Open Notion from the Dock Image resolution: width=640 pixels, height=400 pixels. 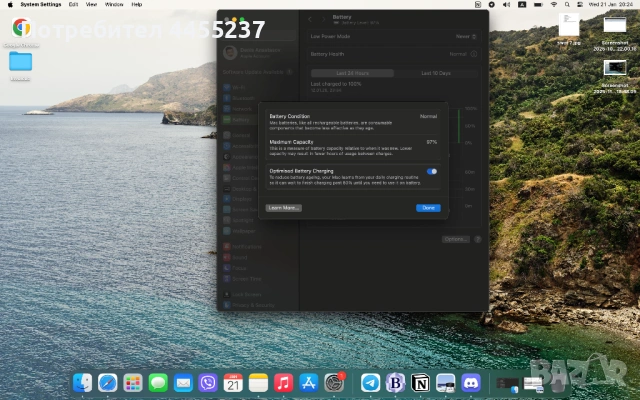coord(420,383)
